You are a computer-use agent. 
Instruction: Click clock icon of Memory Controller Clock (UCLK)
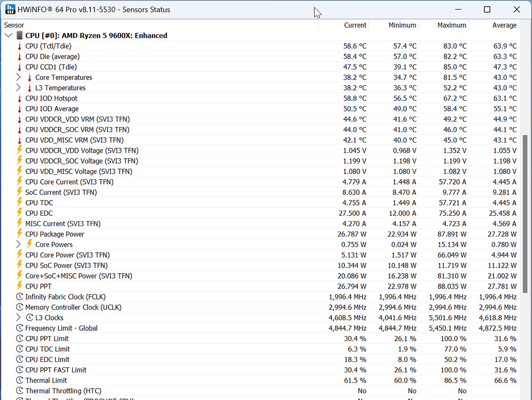point(20,307)
